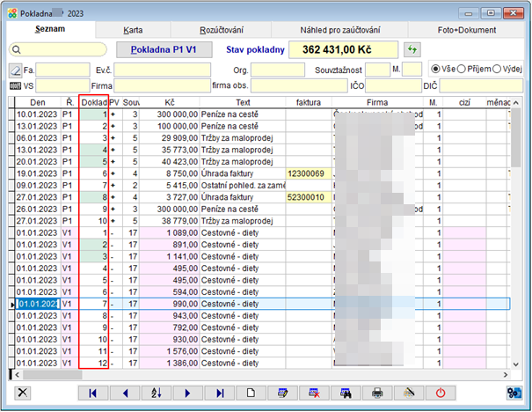Open the A-Z sort order button

156,393
